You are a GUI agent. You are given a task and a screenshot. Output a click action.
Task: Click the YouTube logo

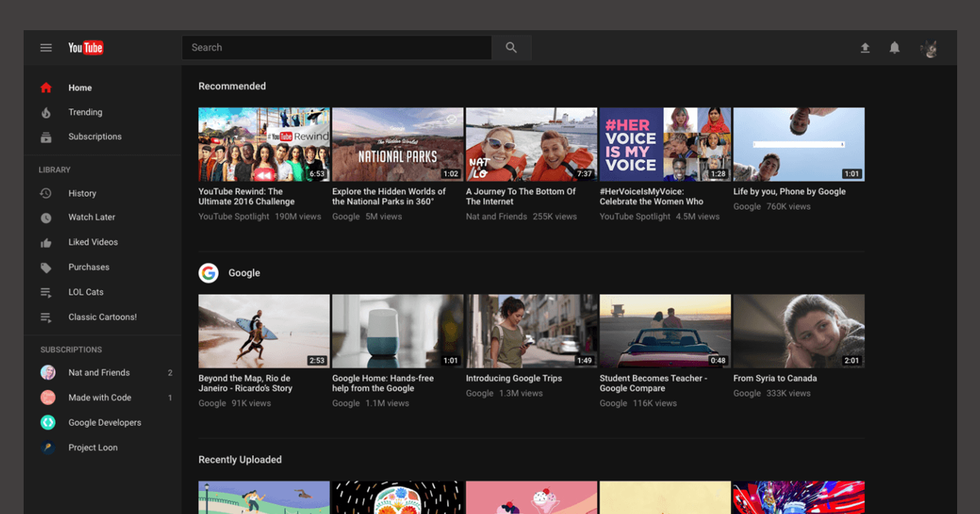[86, 48]
